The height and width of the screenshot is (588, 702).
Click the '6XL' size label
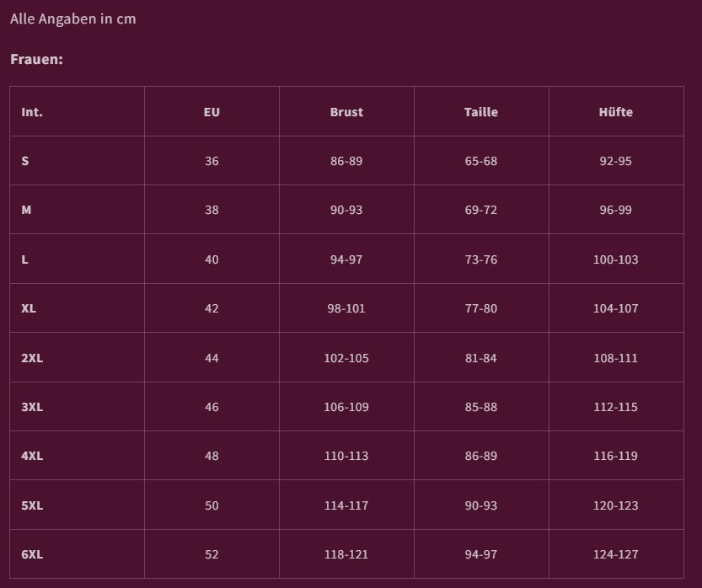(x=32, y=554)
